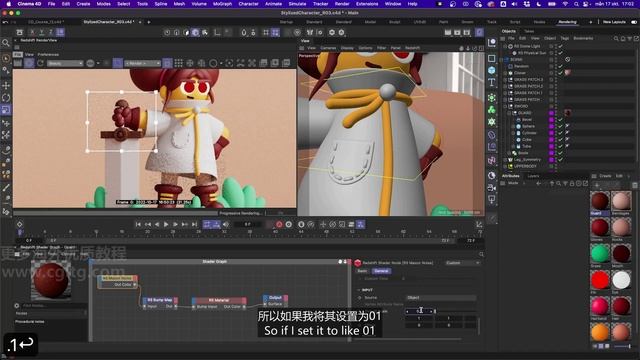
Task: Click the Source field showing Object
Action: click(x=441, y=298)
